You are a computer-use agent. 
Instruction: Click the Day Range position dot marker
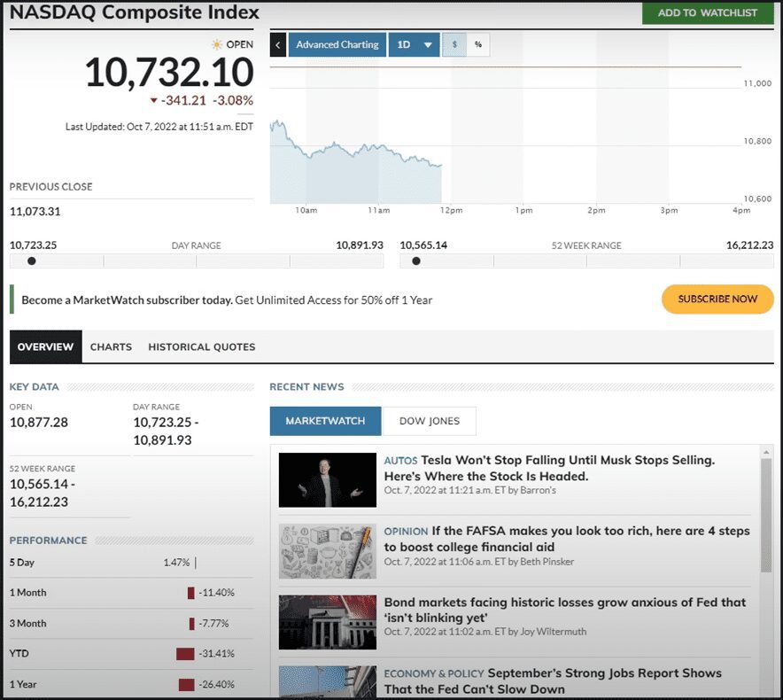pyautogui.click(x=32, y=261)
